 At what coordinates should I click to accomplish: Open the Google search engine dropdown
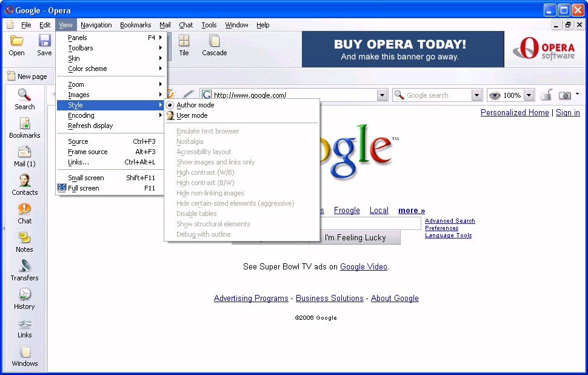tap(476, 95)
